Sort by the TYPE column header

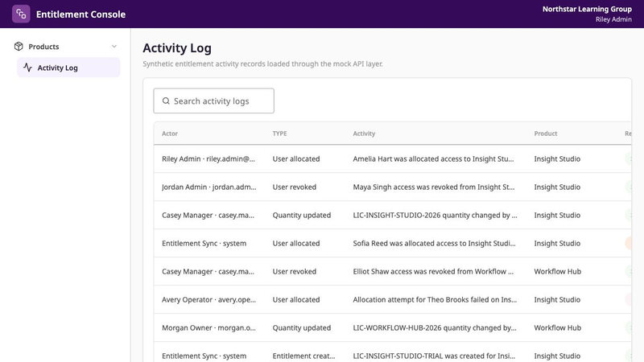(279, 134)
